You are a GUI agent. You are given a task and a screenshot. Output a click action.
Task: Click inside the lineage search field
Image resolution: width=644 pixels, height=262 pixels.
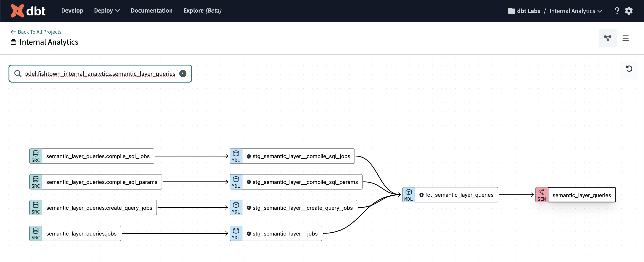click(x=100, y=74)
